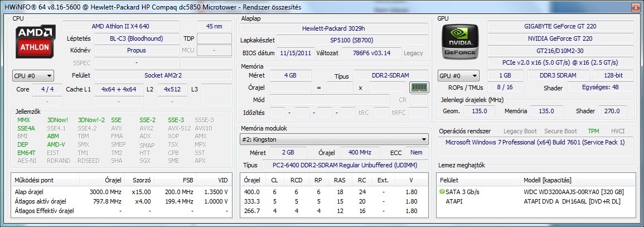This screenshot has width=644, height=227.
Task: Click the empty TDP field
Action: (x=215, y=38)
